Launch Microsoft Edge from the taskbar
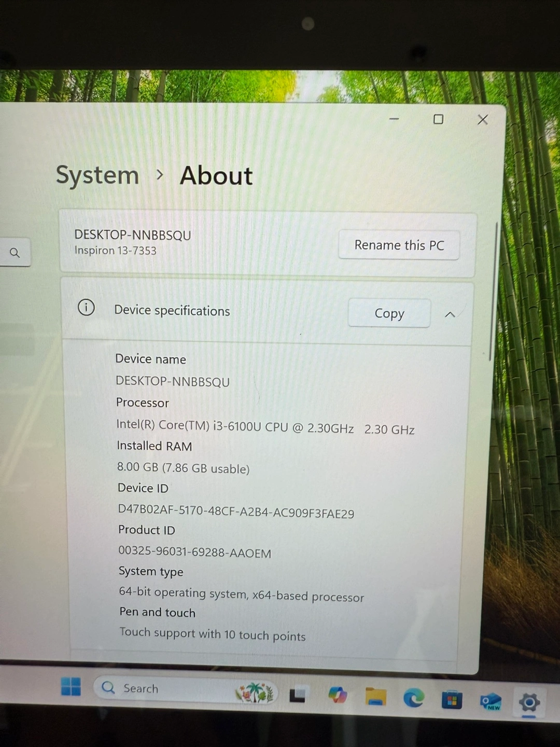The image size is (560, 747). (x=414, y=698)
